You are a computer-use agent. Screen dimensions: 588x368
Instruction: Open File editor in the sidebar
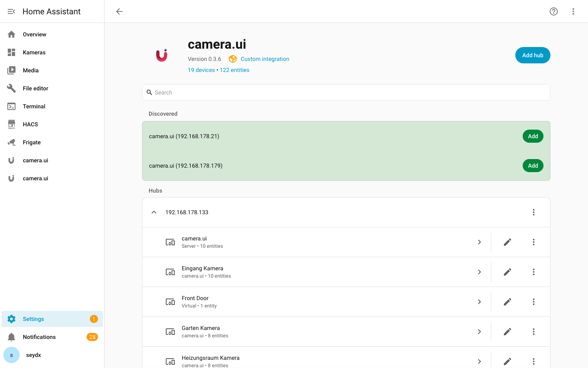(x=52, y=88)
